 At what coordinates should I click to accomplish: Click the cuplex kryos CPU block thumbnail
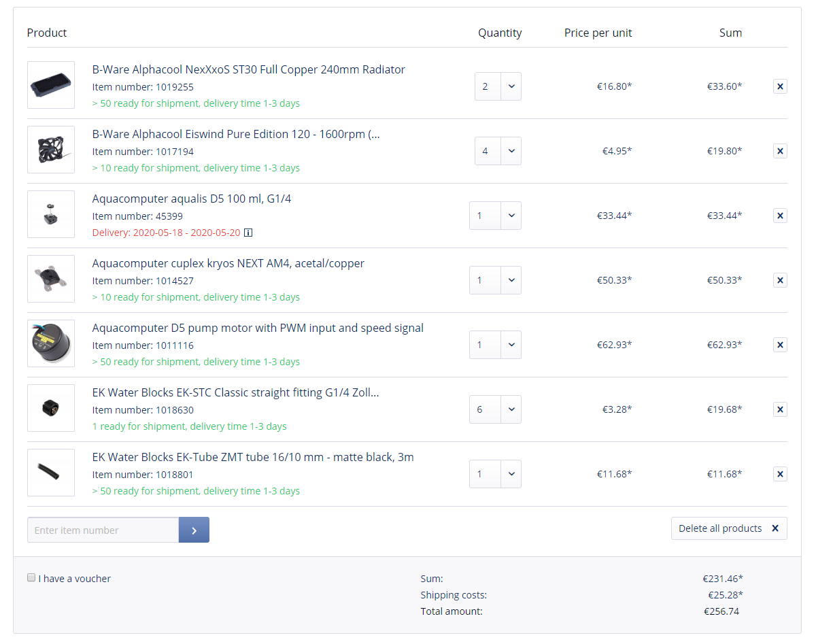click(51, 279)
